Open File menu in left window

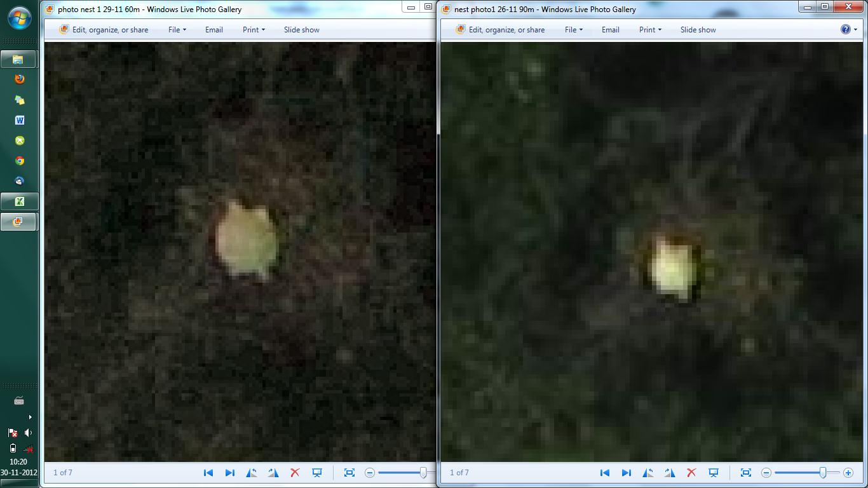click(x=177, y=30)
